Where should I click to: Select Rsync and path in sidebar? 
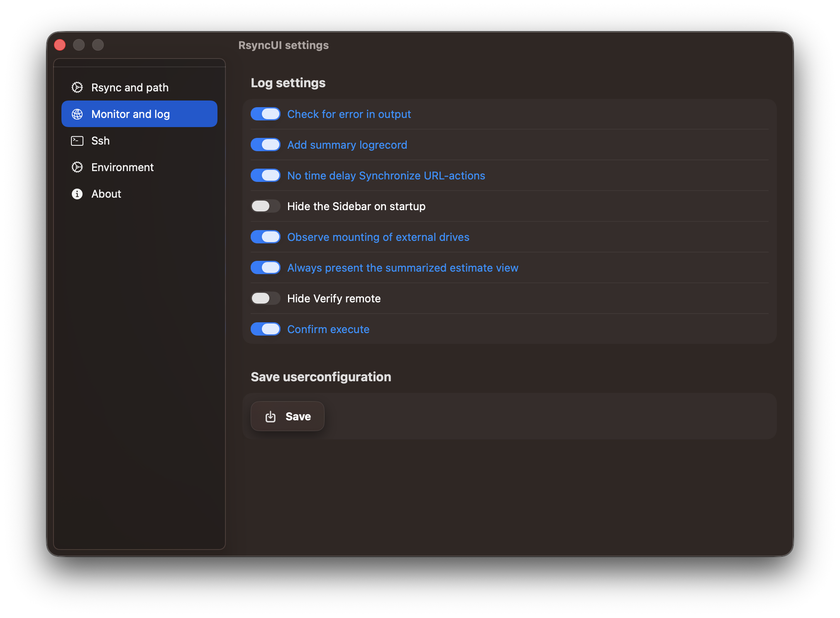(130, 88)
